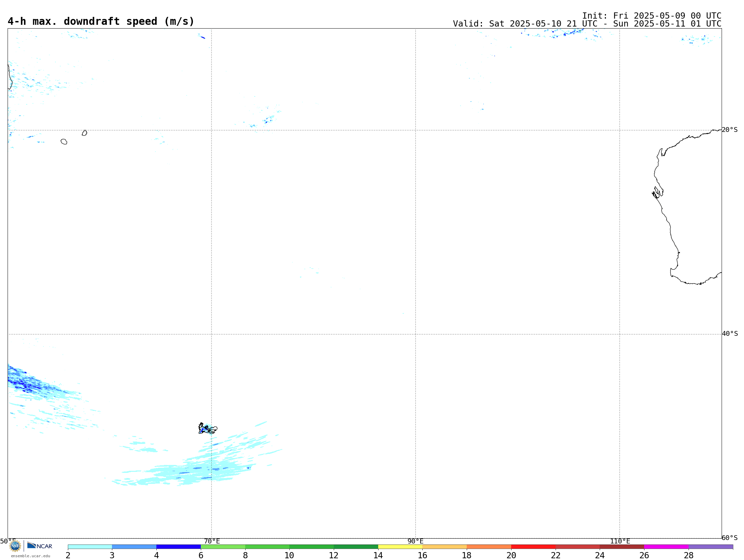
Task: Click the '110°E' longitude label
Action: pyautogui.click(x=620, y=541)
